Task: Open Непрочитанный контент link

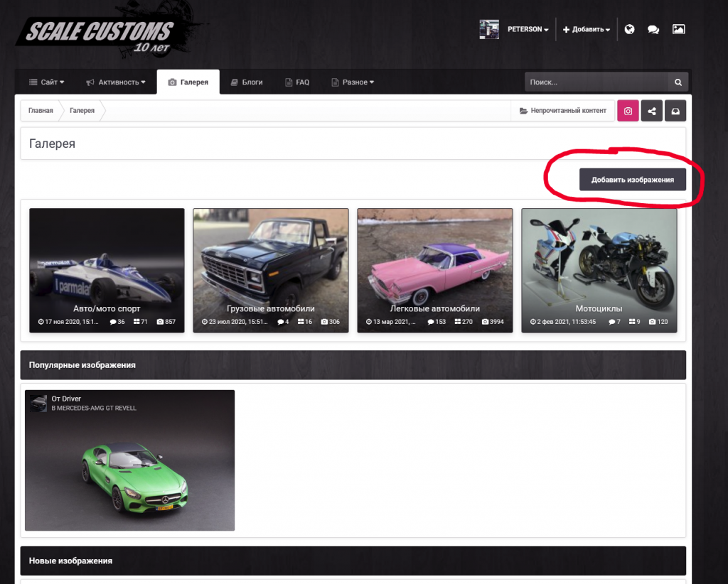Action: click(563, 111)
